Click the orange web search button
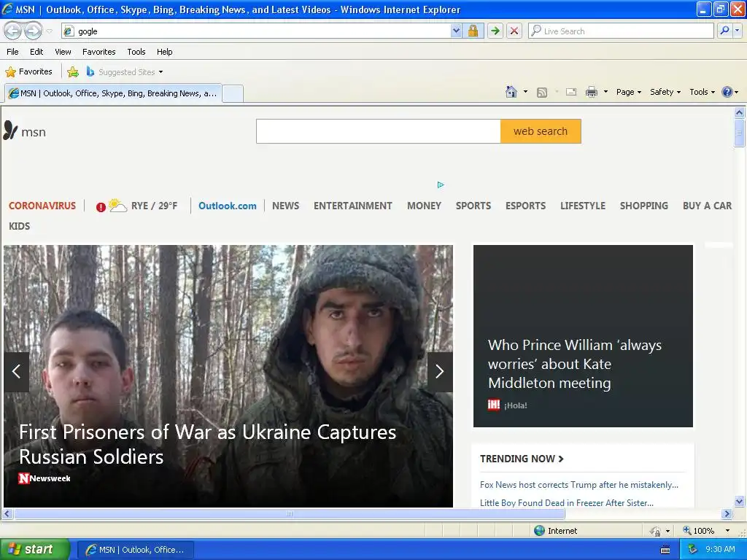This screenshot has width=747, height=560. point(541,131)
